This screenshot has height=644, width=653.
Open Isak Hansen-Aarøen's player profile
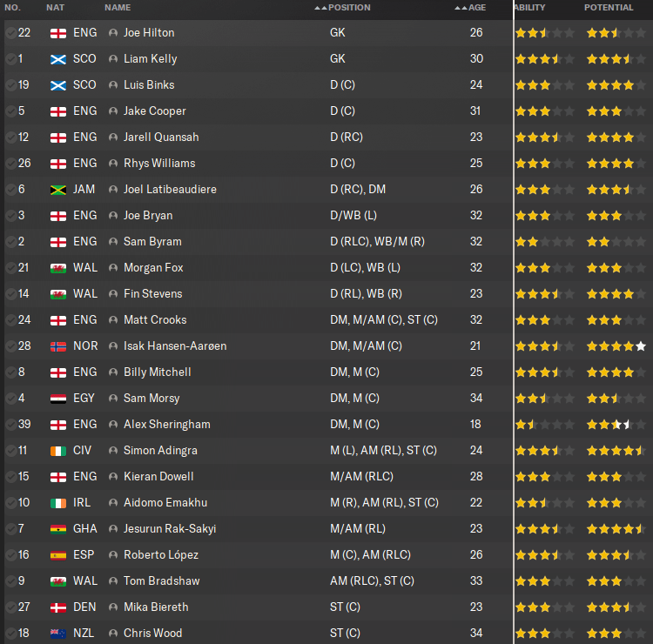pos(175,346)
